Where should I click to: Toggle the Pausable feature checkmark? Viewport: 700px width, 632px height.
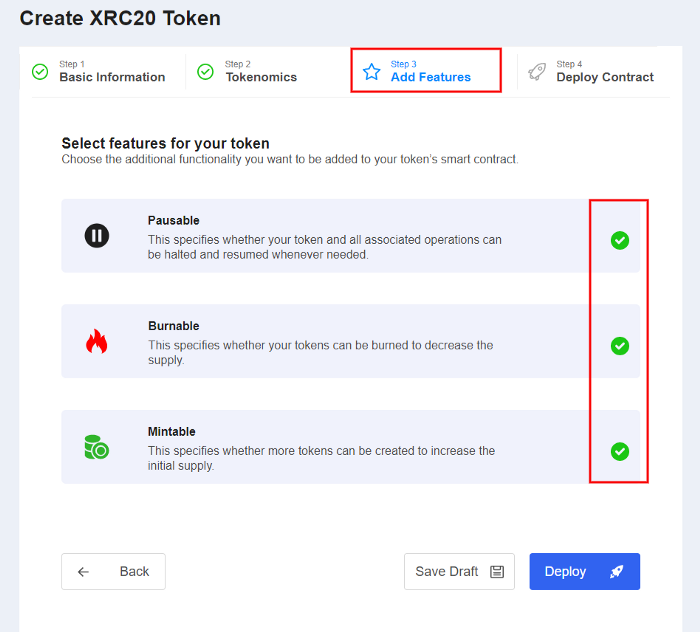[x=620, y=240]
